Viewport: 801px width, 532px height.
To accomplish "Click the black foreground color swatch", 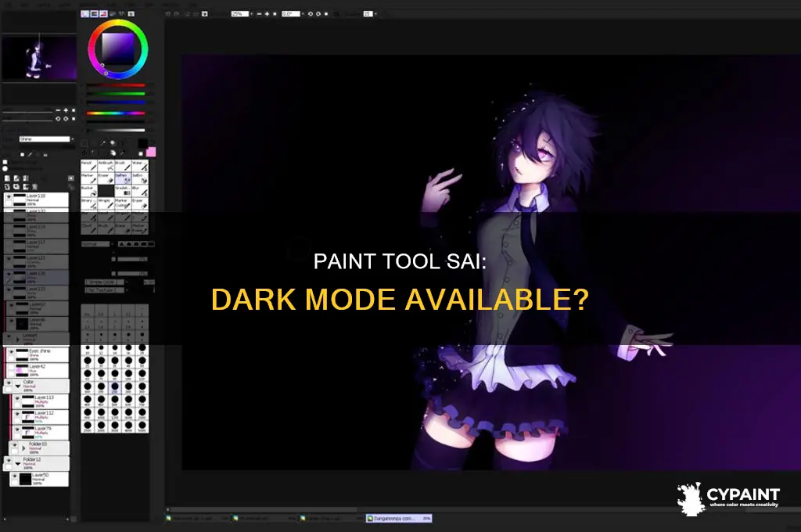I will click(x=142, y=144).
